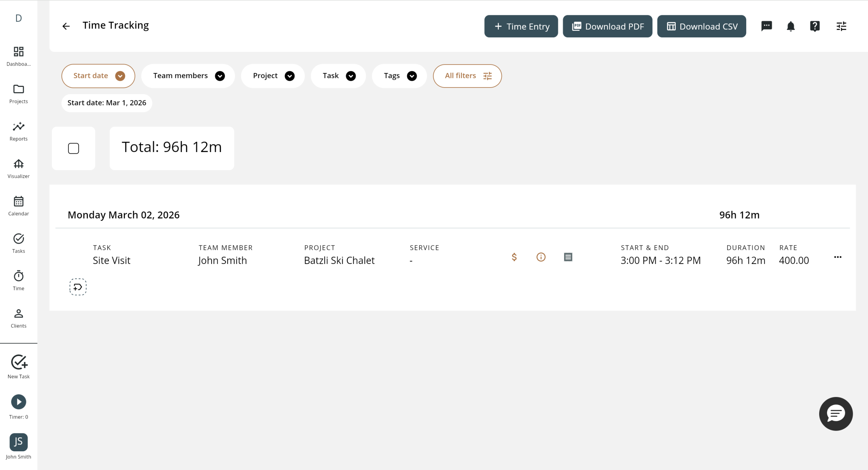Expand the Team members filter dropdown
The width and height of the screenshot is (868, 470).
[x=188, y=76]
